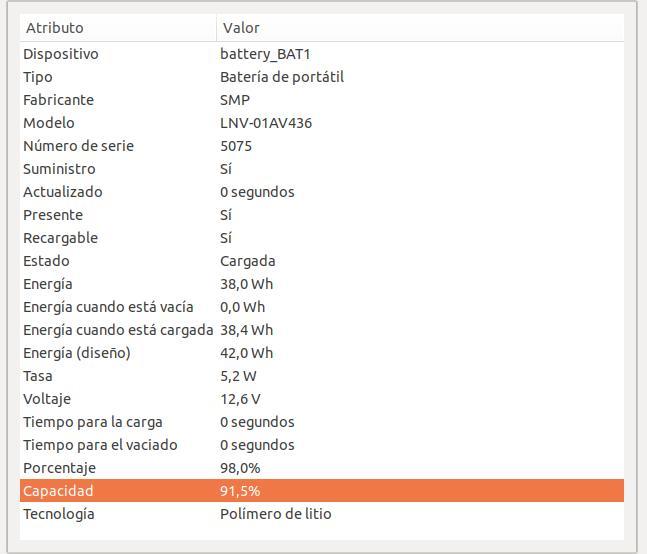Select the Energía (diseño) row
647x554 pixels.
coord(322,353)
